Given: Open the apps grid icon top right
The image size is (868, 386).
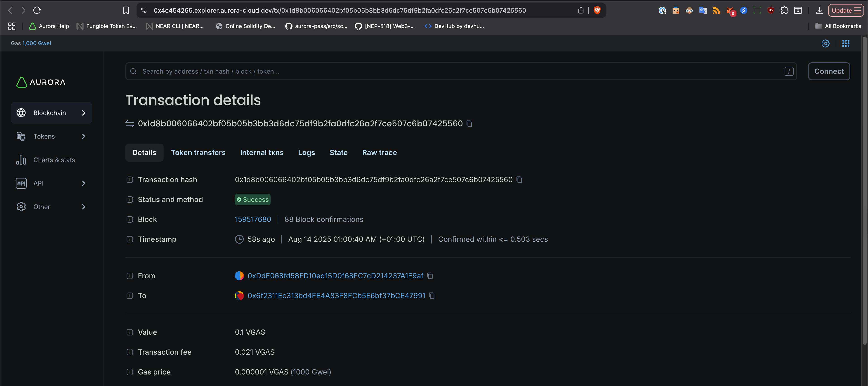Looking at the screenshot, I should tap(846, 43).
